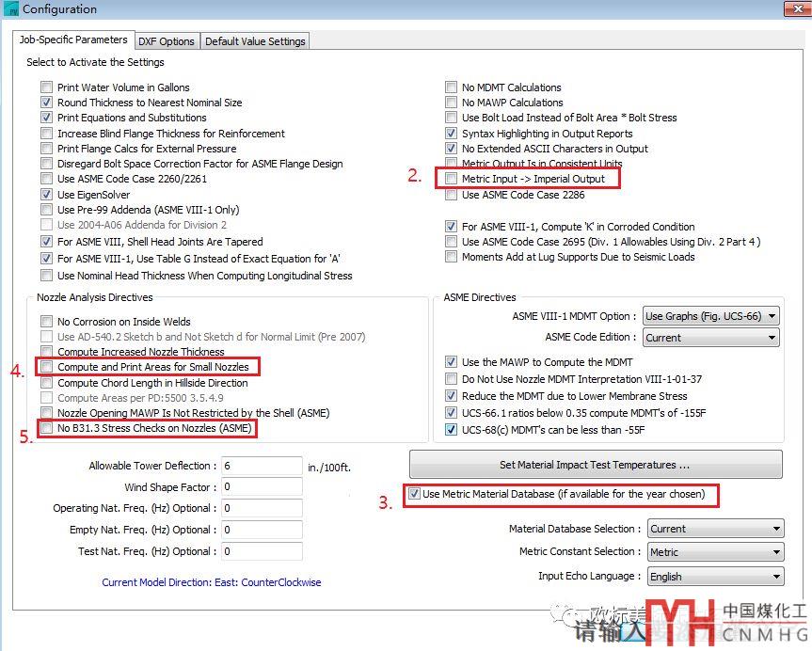Close the Configuration dialog
Screen dimensions: 812x651
(x=797, y=8)
